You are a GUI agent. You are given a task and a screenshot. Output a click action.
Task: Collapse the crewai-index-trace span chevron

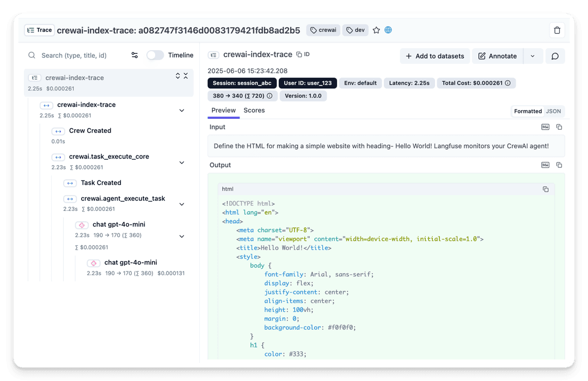[x=181, y=110]
